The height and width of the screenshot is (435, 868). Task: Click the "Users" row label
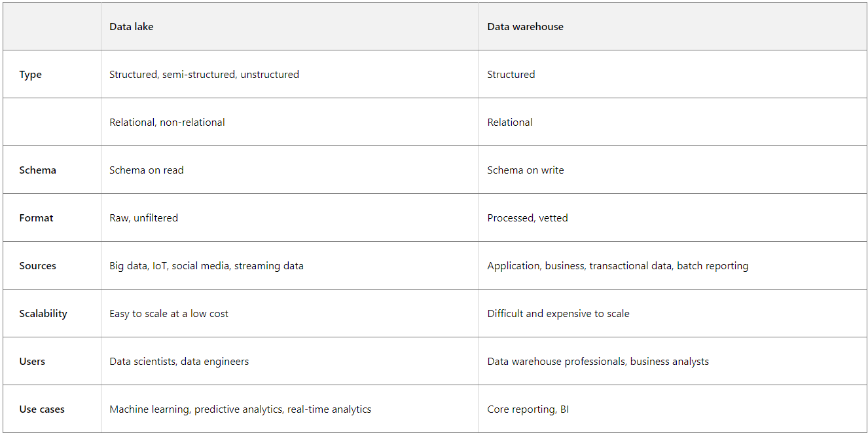click(x=32, y=362)
